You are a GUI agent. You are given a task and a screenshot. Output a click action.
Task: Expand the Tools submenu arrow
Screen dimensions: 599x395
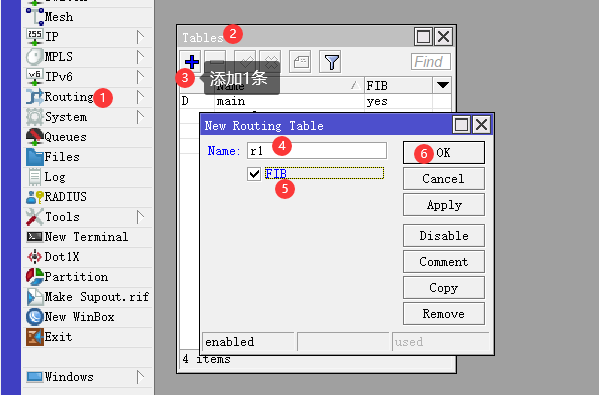[141, 217]
